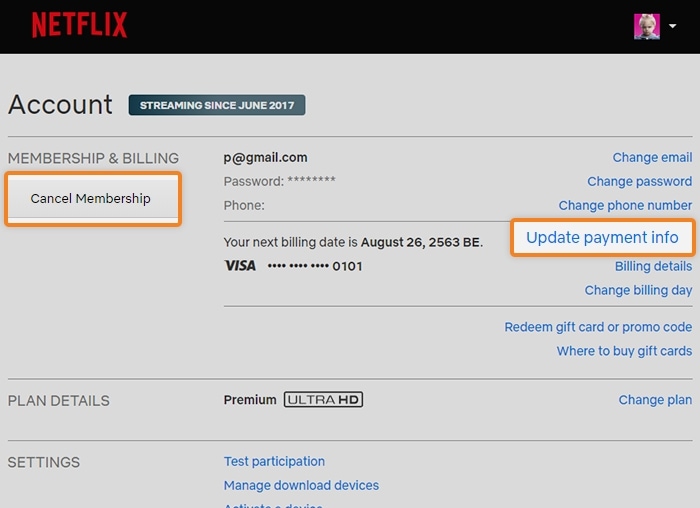Select Change billing day link
The image size is (700, 508).
(x=638, y=290)
